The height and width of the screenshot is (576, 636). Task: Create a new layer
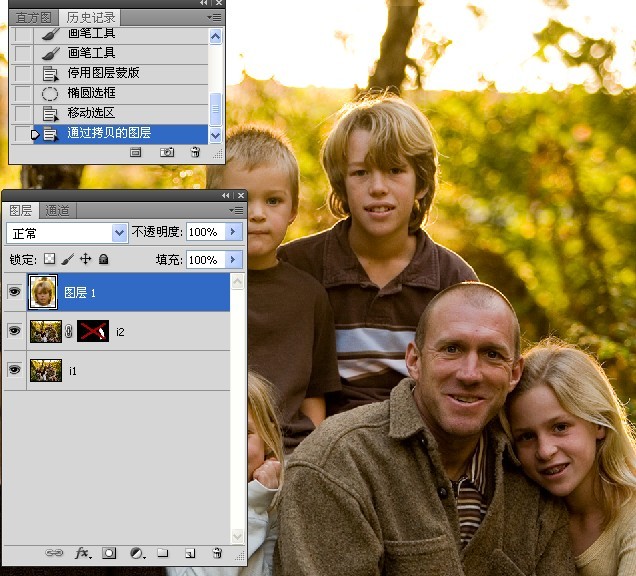click(x=190, y=553)
